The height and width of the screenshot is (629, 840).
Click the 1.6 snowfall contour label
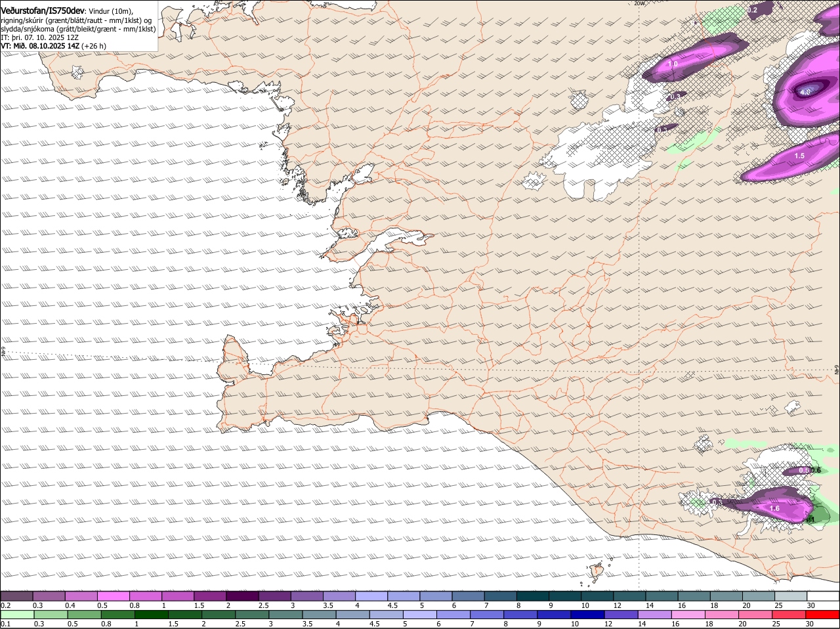[x=774, y=508]
